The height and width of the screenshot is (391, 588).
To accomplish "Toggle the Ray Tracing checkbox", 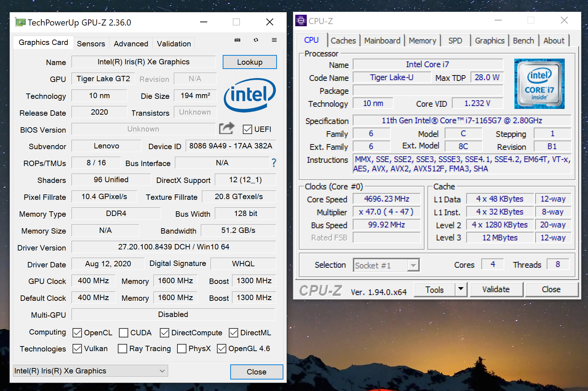I will (122, 349).
